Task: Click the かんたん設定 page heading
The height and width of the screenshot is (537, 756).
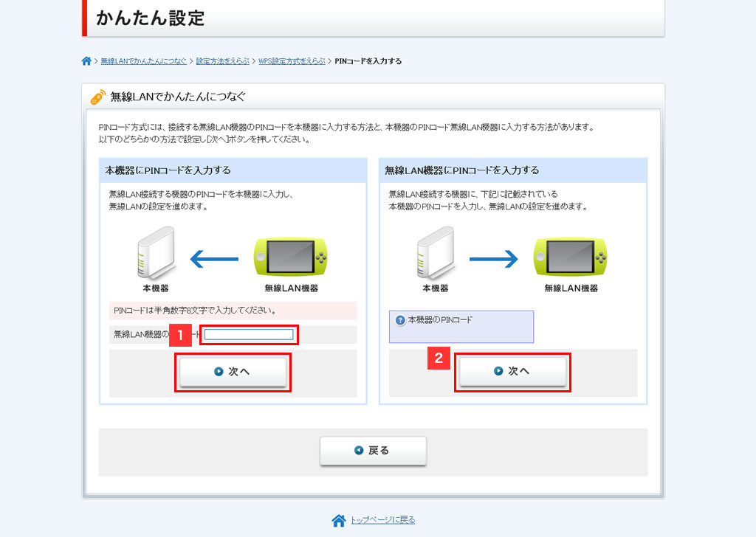Action: (151, 18)
